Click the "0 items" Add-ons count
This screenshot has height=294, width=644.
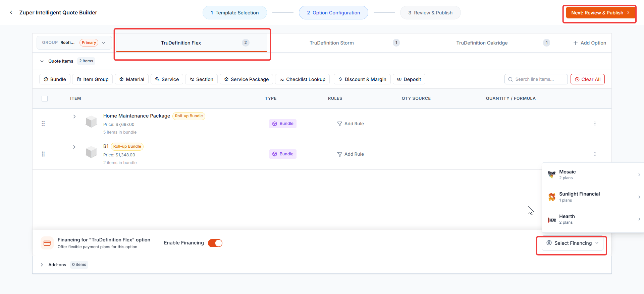coord(79,265)
